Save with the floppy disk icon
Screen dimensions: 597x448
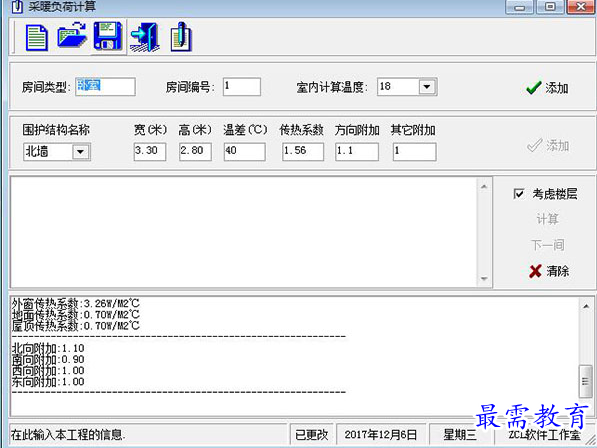(108, 36)
